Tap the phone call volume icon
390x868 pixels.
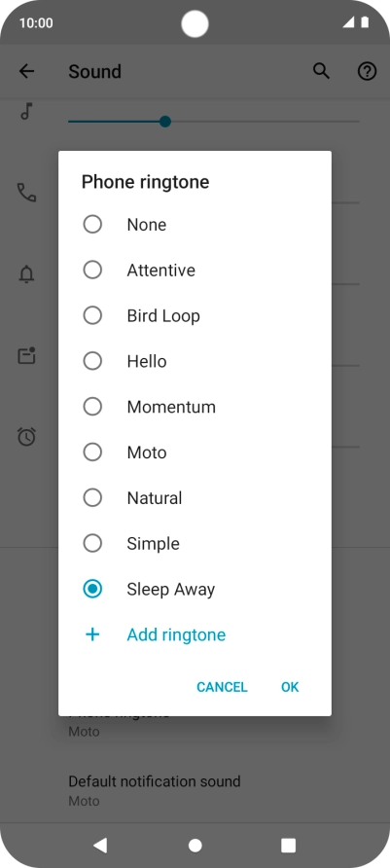tap(26, 193)
